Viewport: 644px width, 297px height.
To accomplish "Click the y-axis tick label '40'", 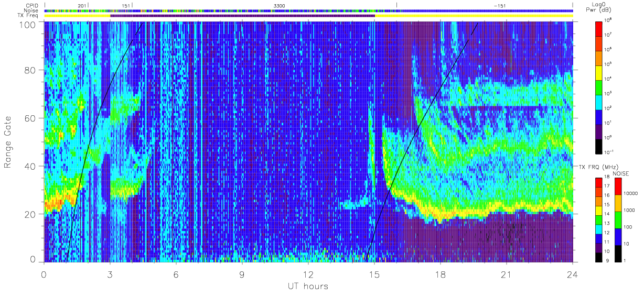I will [x=31, y=166].
